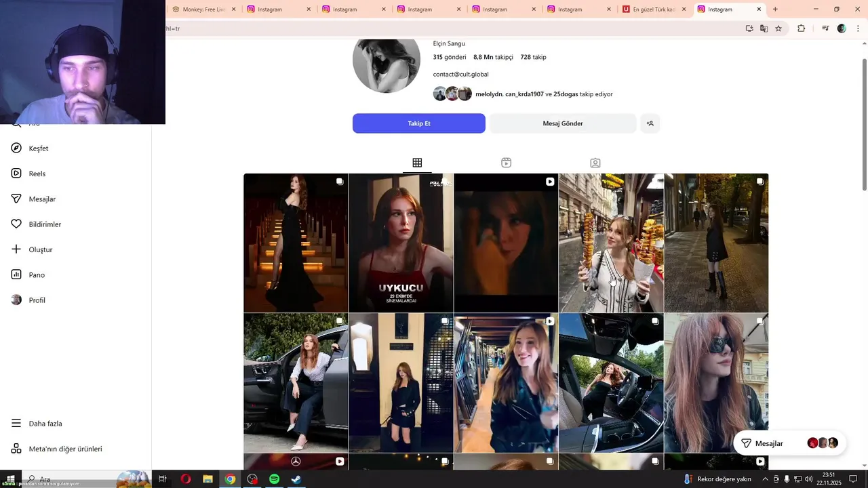Open the UYKUCU movie poster post

[401, 243]
